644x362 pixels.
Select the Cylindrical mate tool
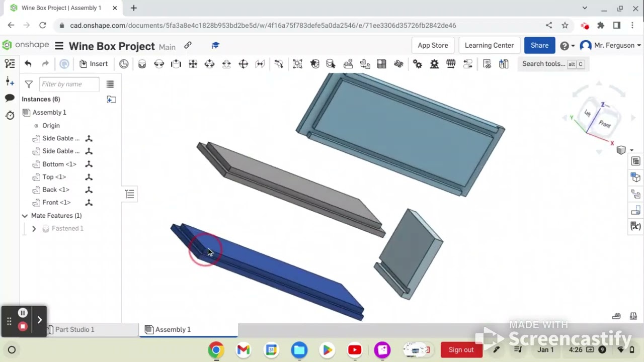click(209, 64)
